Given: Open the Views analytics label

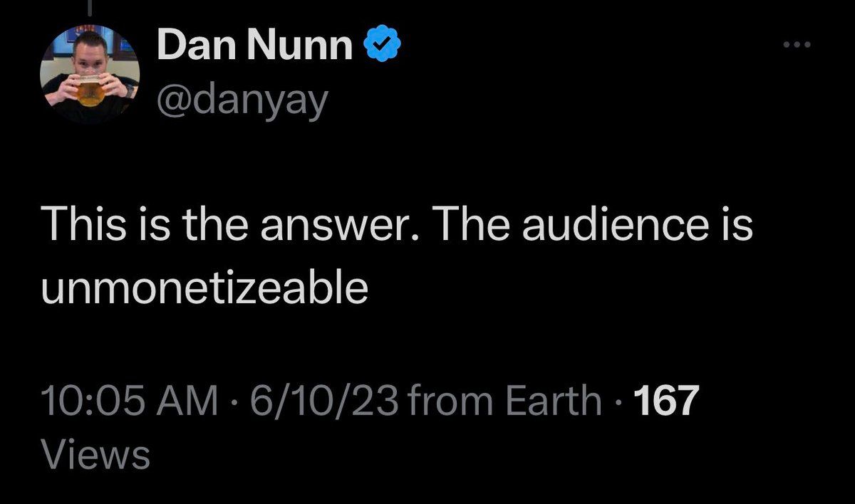Looking at the screenshot, I should pos(95,453).
